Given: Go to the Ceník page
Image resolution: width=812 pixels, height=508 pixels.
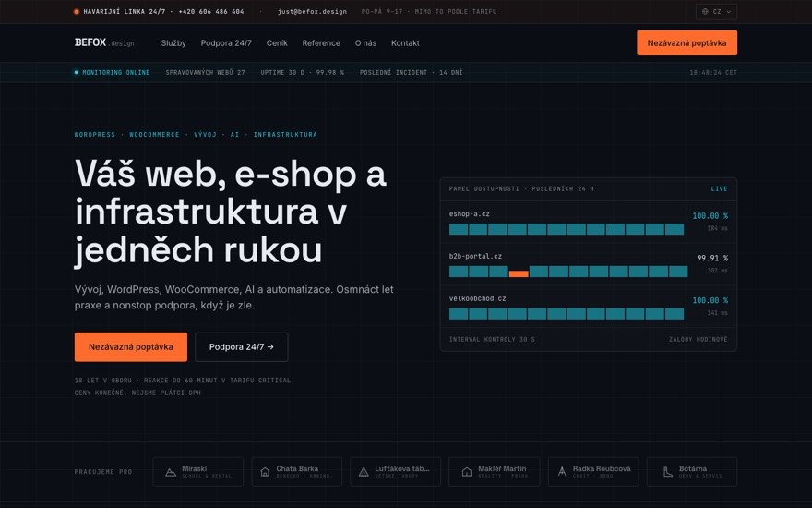Looking at the screenshot, I should tap(277, 43).
